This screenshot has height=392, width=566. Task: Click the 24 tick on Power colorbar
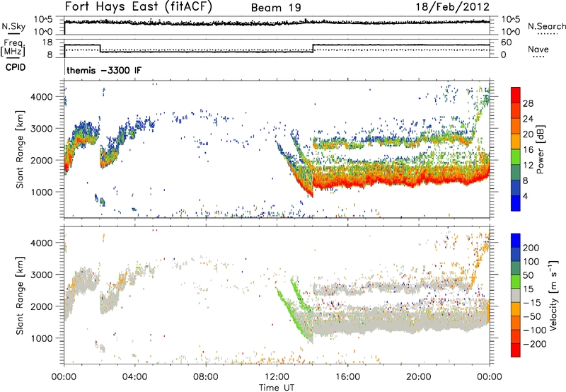(x=528, y=119)
